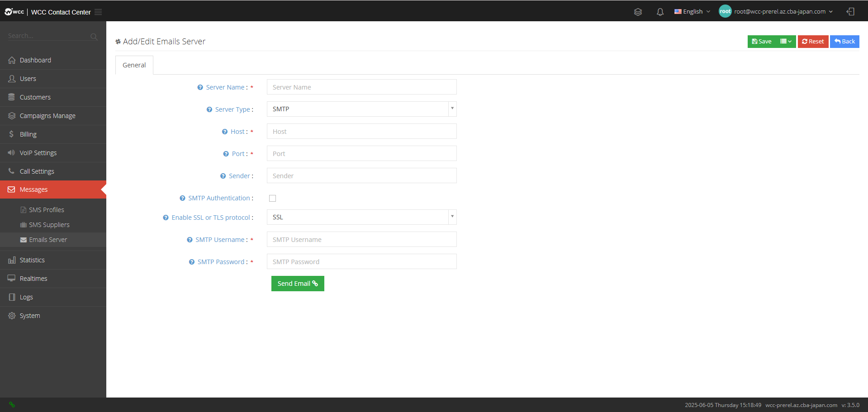Click the help icon beside SMTP Username
The width and height of the screenshot is (868, 412).
[x=190, y=240]
